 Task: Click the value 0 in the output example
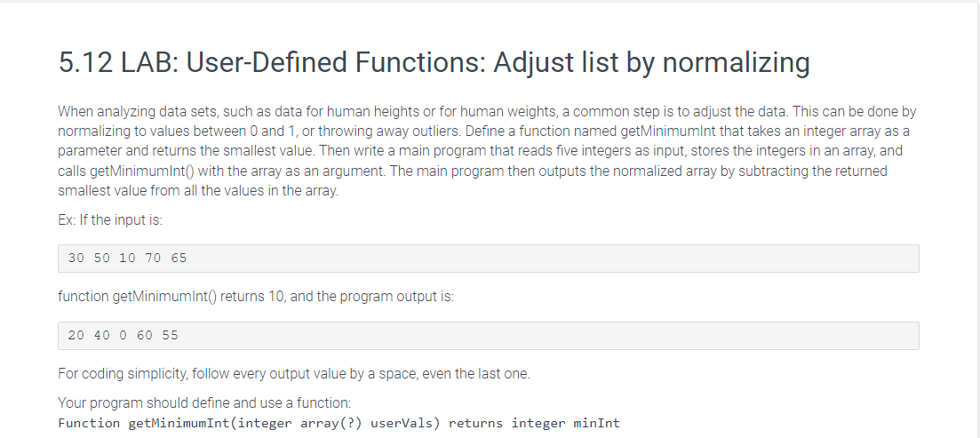123,336
